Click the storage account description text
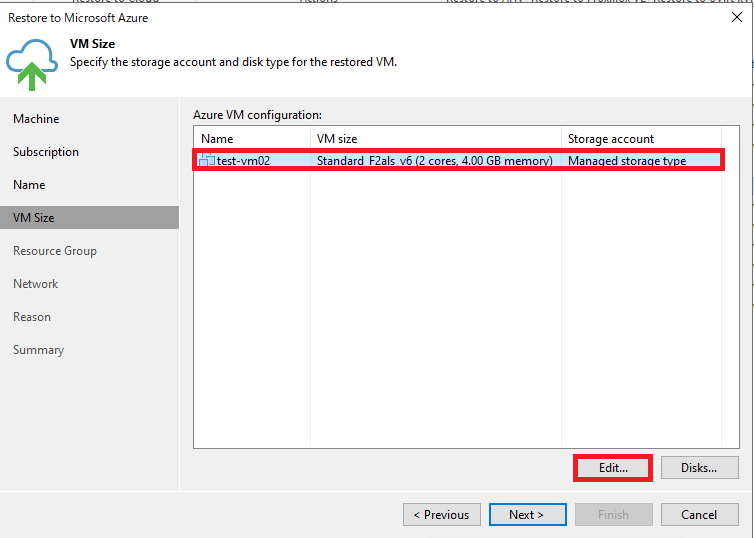 tap(233, 62)
